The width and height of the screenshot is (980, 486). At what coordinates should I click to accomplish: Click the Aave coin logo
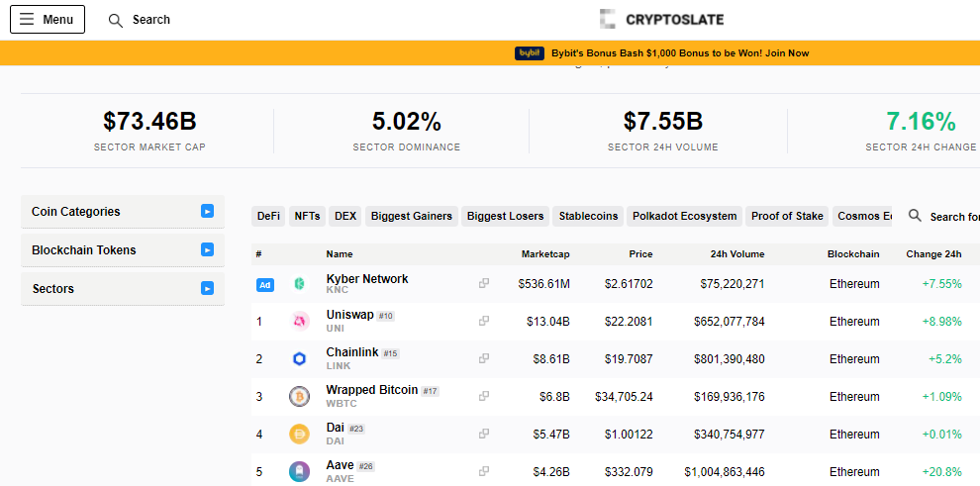(x=299, y=471)
